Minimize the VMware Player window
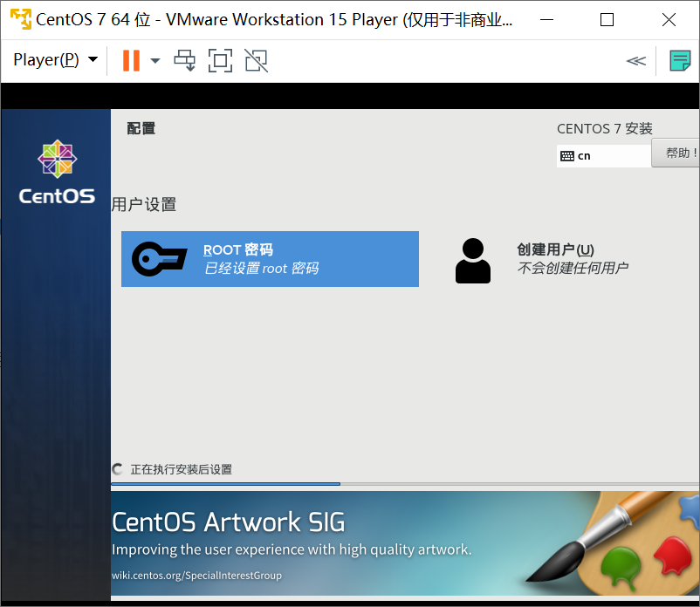The height and width of the screenshot is (607, 700). [x=546, y=20]
